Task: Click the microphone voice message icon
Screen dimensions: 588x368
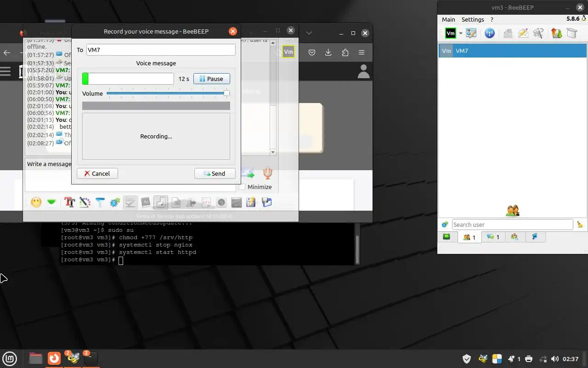Action: (x=267, y=173)
